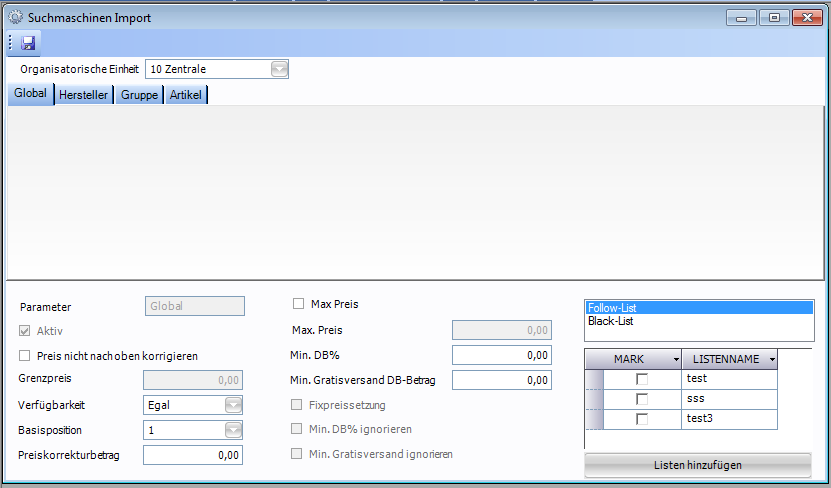The width and height of the screenshot is (831, 488).
Task: Switch to the Hersteller tab
Action: click(84, 95)
